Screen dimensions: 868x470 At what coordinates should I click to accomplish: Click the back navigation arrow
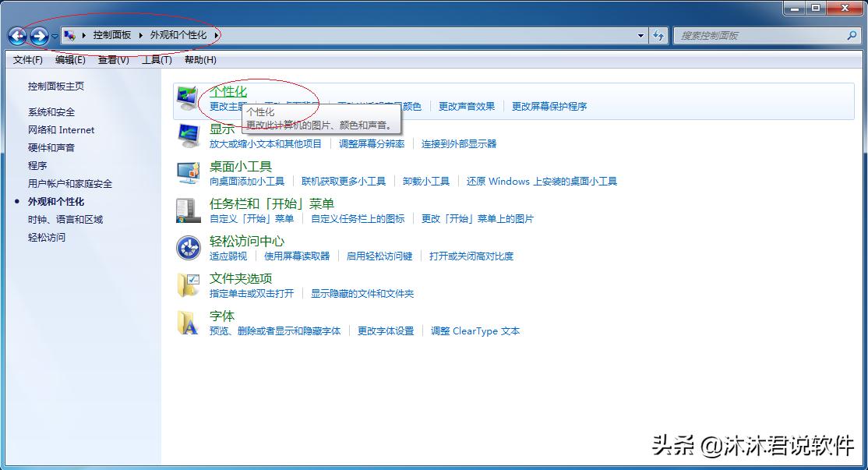(17, 35)
